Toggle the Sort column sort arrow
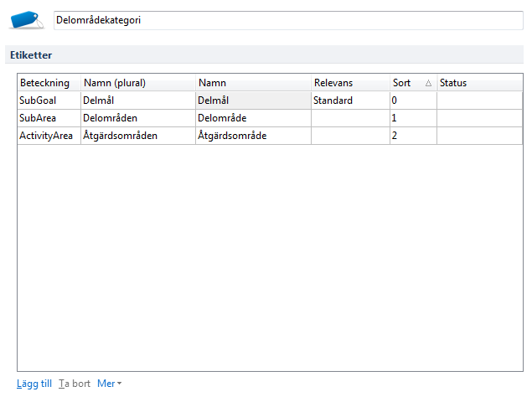Image resolution: width=532 pixels, height=402 pixels. tap(428, 83)
